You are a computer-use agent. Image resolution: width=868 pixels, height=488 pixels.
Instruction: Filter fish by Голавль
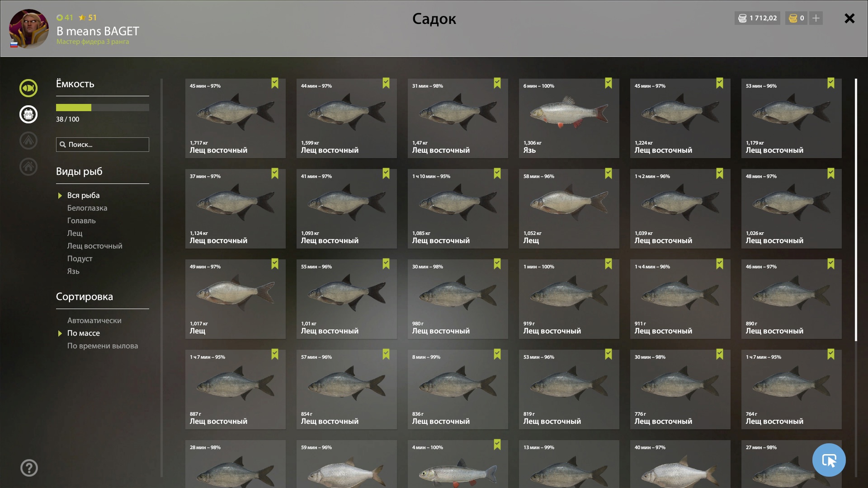tap(81, 221)
